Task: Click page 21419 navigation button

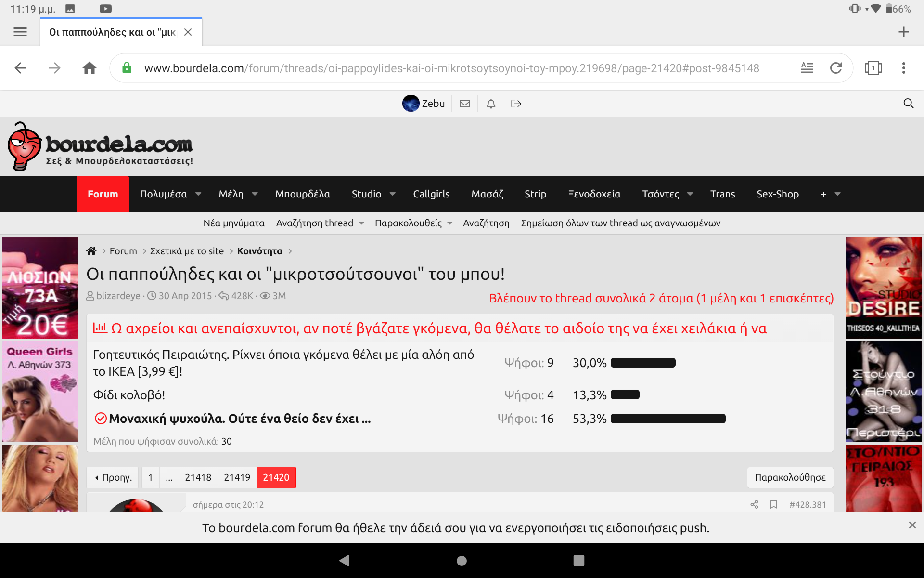Action: pyautogui.click(x=237, y=477)
